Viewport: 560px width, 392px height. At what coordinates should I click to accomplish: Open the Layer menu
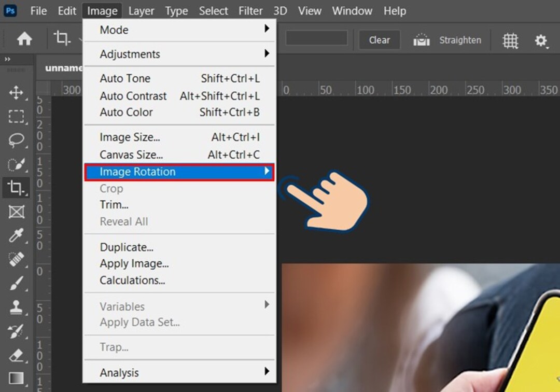click(141, 11)
